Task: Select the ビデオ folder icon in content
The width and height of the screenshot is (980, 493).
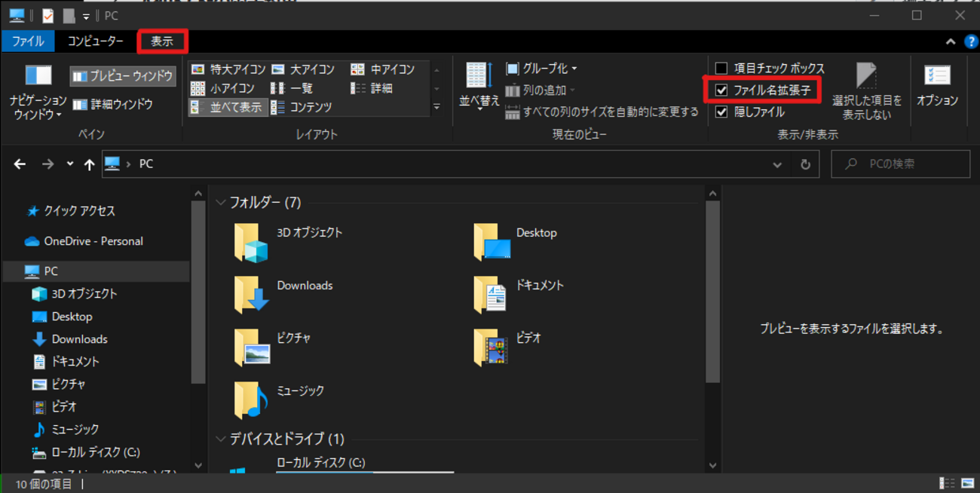Action: point(492,348)
